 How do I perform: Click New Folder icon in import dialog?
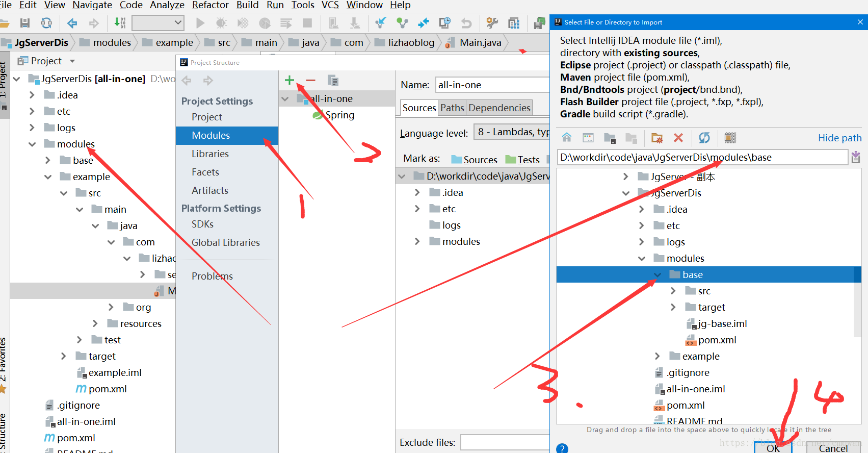(657, 138)
